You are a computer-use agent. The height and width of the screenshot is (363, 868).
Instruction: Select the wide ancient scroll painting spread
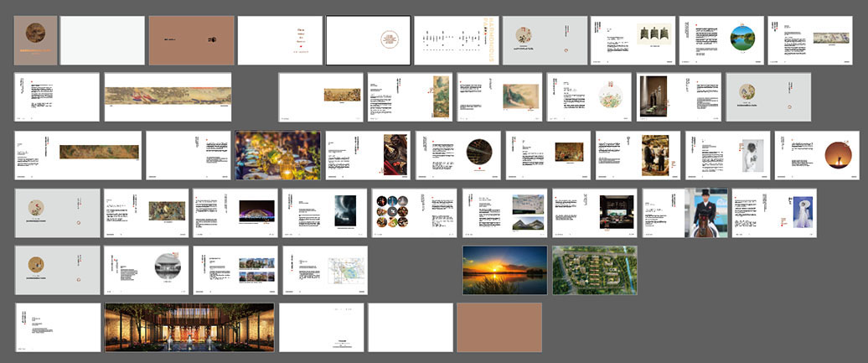pyautogui.click(x=168, y=97)
